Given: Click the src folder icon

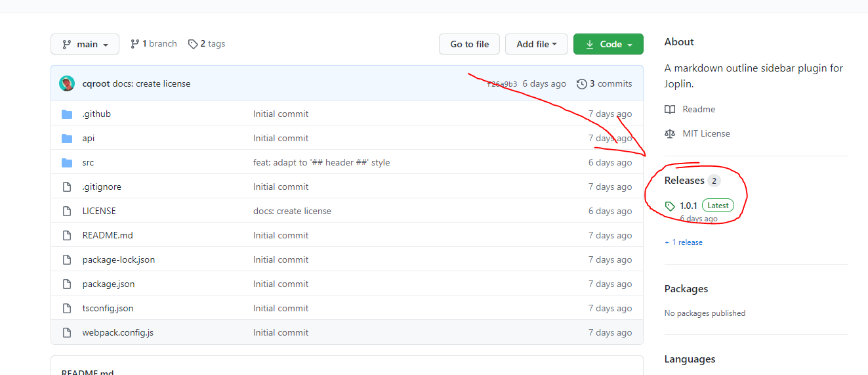Looking at the screenshot, I should (67, 163).
